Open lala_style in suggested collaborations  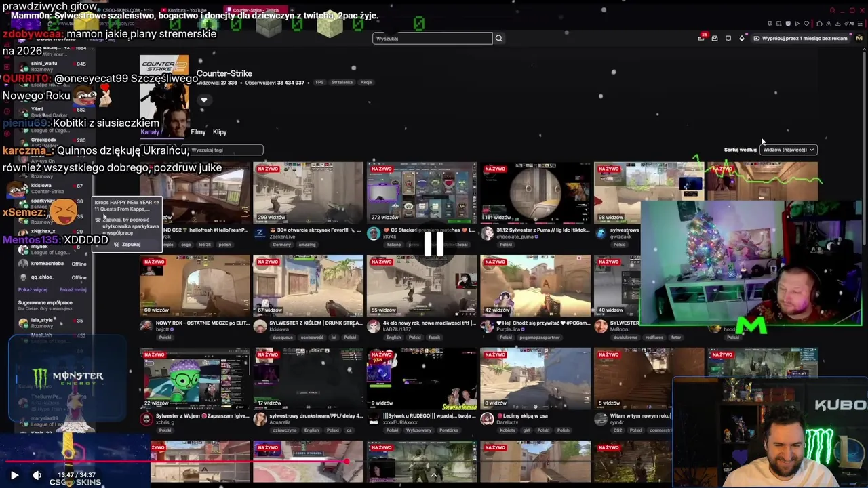(x=53, y=323)
